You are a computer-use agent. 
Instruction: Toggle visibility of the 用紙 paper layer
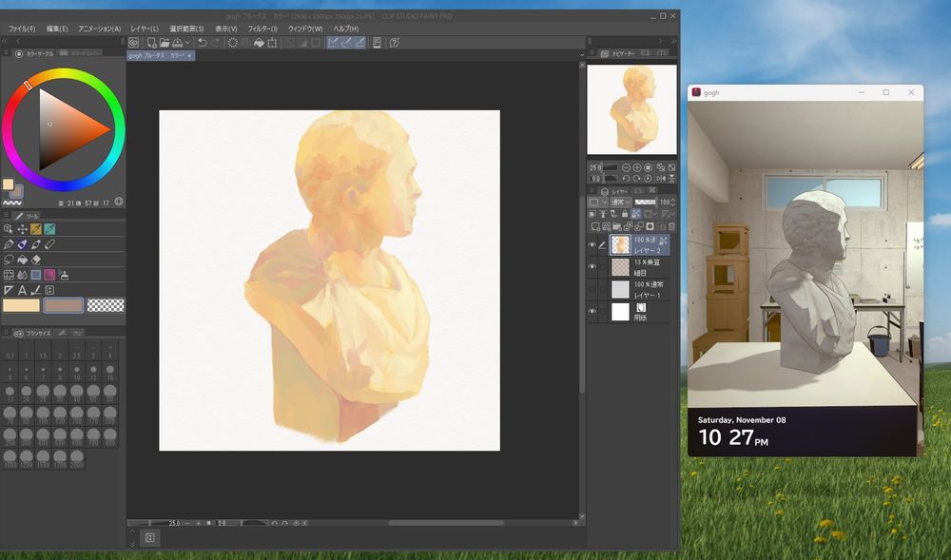[592, 312]
